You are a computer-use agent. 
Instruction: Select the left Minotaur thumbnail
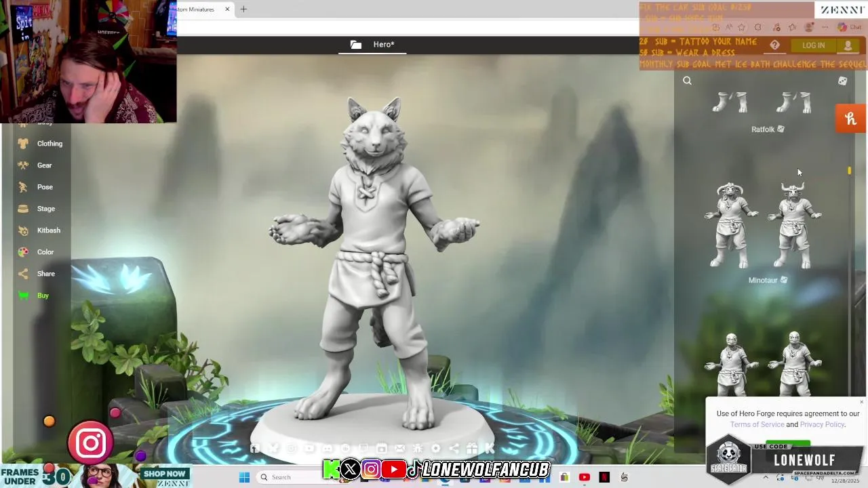(x=731, y=224)
